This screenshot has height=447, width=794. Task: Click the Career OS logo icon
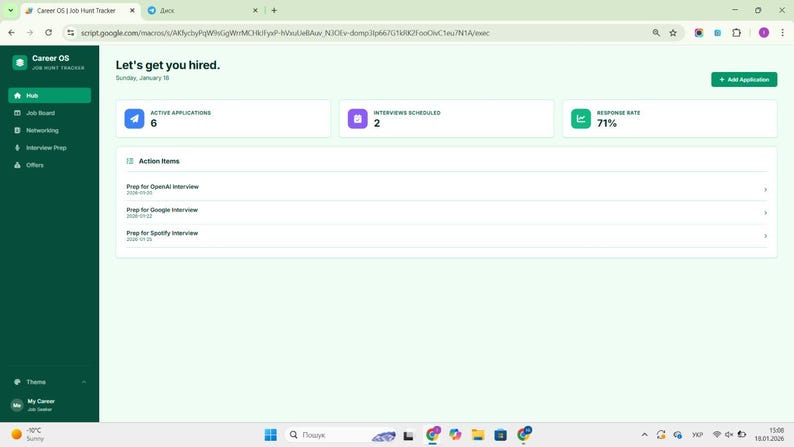tap(20, 62)
